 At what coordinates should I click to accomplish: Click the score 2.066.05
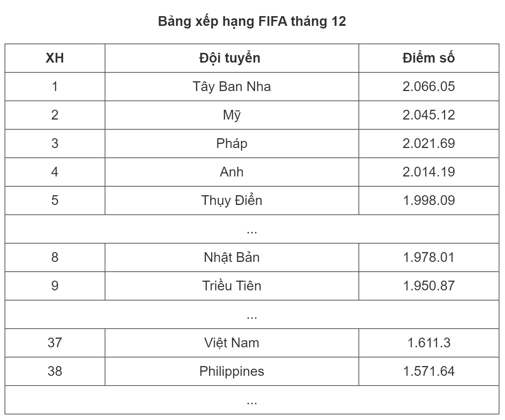point(429,87)
